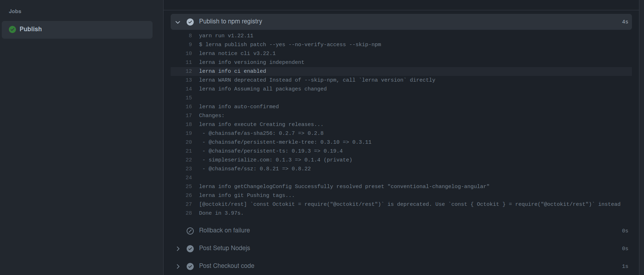
Task: Click the Post Setup Nodejs step label
Action: pyautogui.click(x=224, y=248)
